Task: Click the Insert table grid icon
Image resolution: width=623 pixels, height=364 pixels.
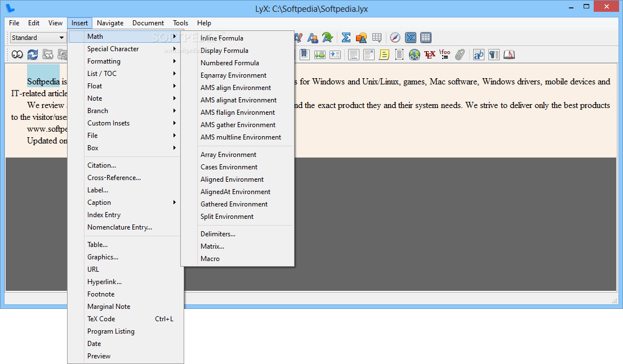Action: [377, 38]
